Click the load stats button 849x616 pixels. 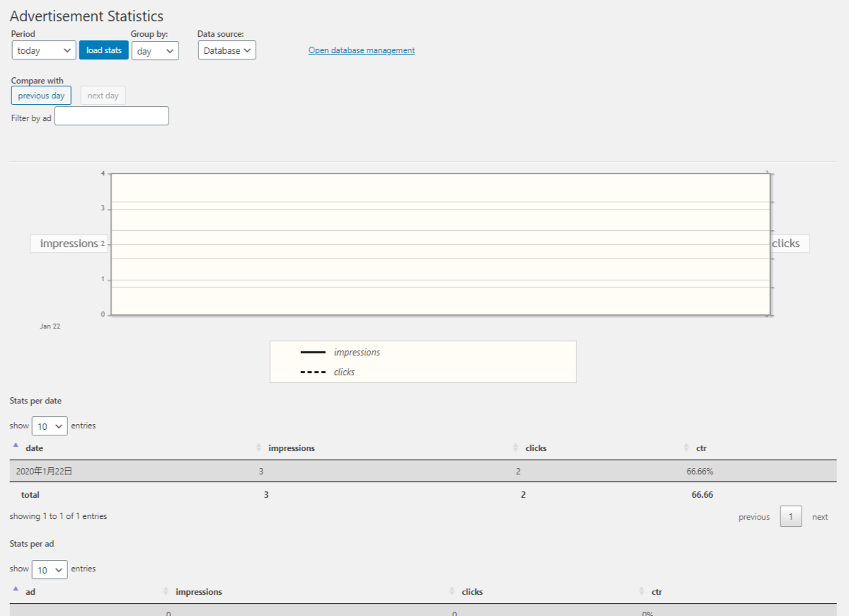(x=104, y=50)
